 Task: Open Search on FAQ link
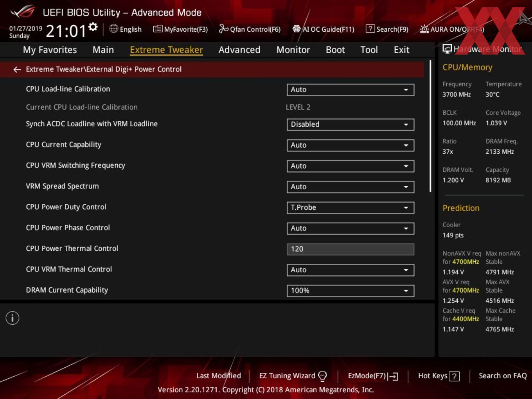(503, 376)
